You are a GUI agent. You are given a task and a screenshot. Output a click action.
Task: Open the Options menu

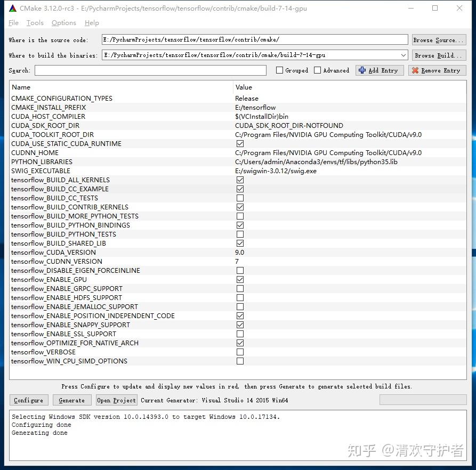64,23
